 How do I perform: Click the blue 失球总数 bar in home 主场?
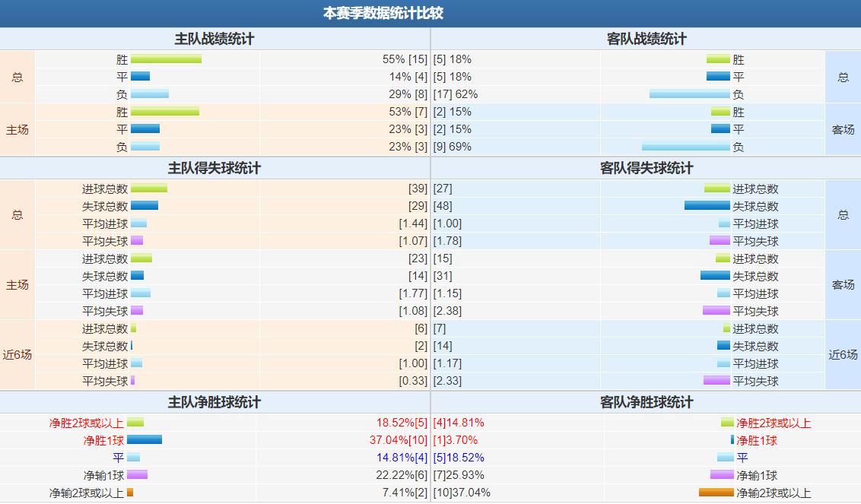tap(139, 275)
